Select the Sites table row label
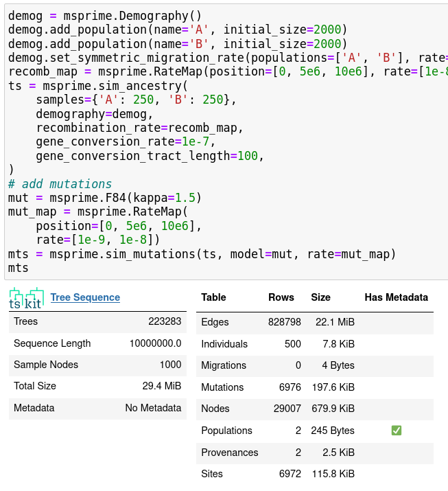Screen dimensions: 448x491 [212, 474]
